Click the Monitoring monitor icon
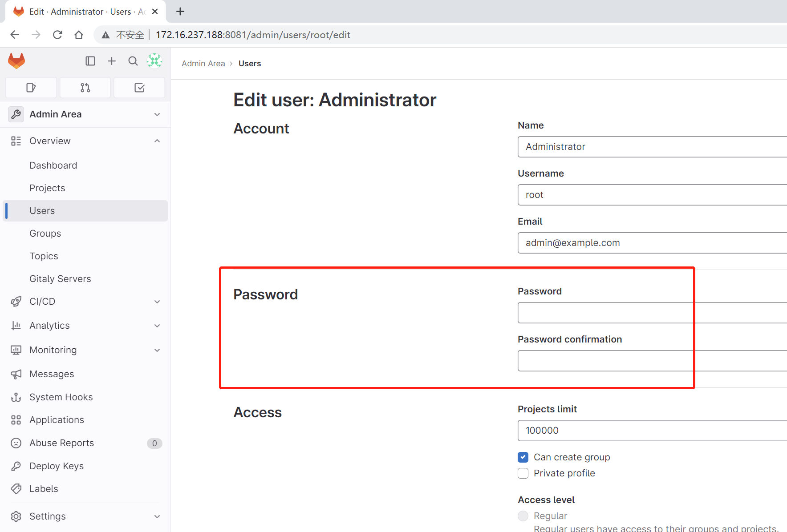787x532 pixels. tap(16, 350)
